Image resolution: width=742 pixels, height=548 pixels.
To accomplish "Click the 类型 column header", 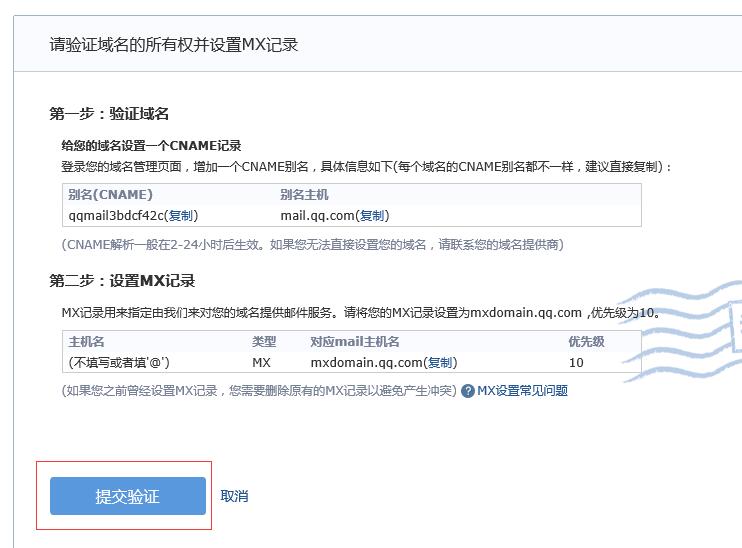I will 264,342.
